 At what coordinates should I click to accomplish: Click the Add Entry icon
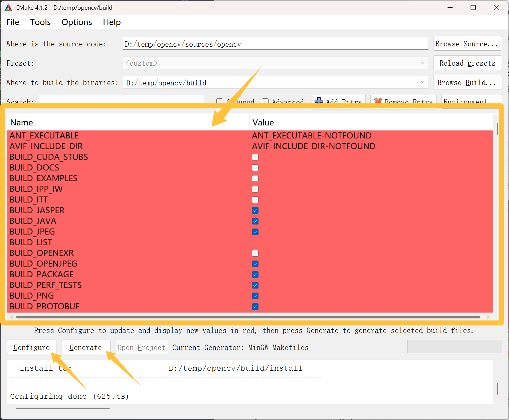point(319,101)
